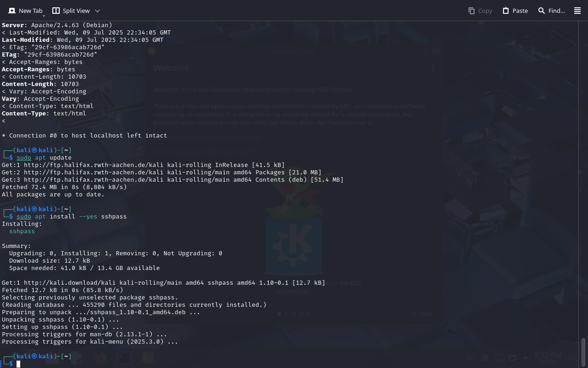Click 'Fetched 12.7 kB in 0s (85.8 kB/s)'

point(62,290)
